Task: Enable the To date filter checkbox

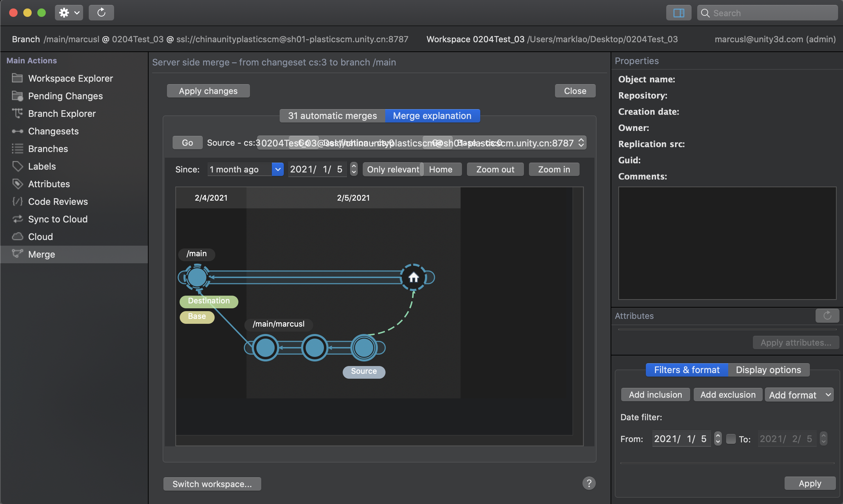Action: 731,439
